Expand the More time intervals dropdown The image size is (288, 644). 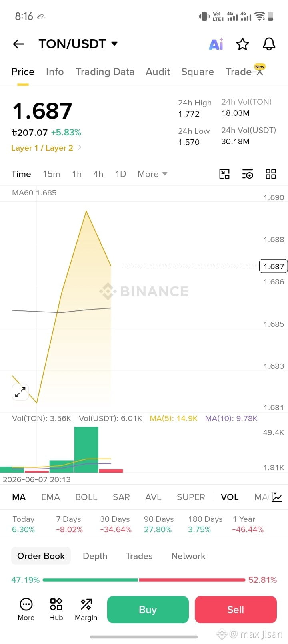coord(152,174)
